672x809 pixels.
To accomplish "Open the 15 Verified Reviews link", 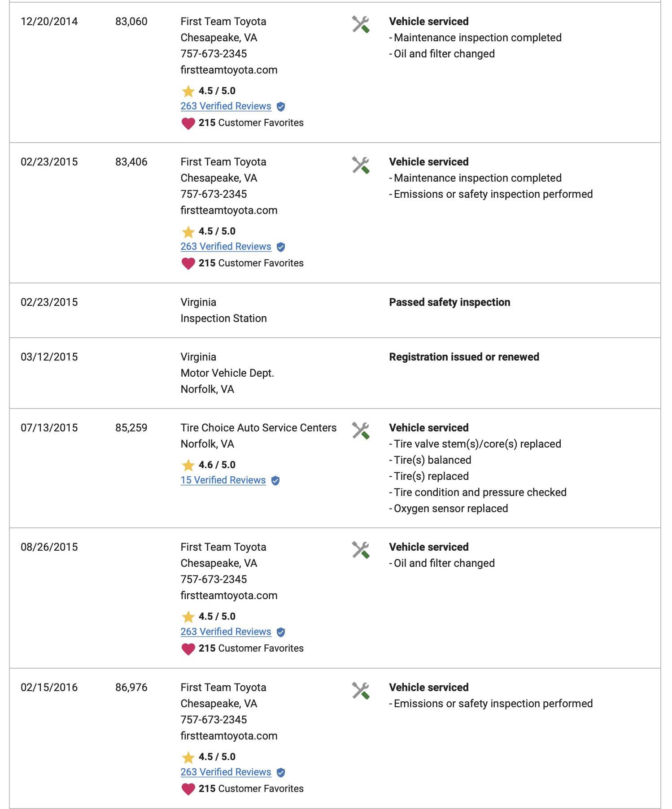I will 223,480.
